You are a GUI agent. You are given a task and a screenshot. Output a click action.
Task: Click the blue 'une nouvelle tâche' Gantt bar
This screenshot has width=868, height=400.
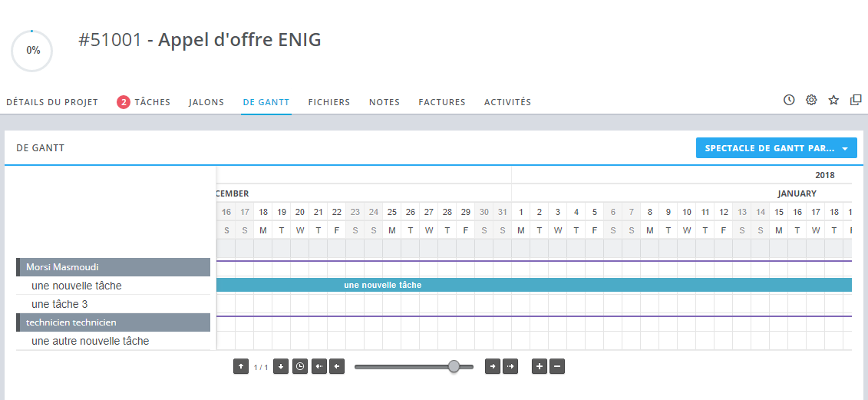coord(533,286)
